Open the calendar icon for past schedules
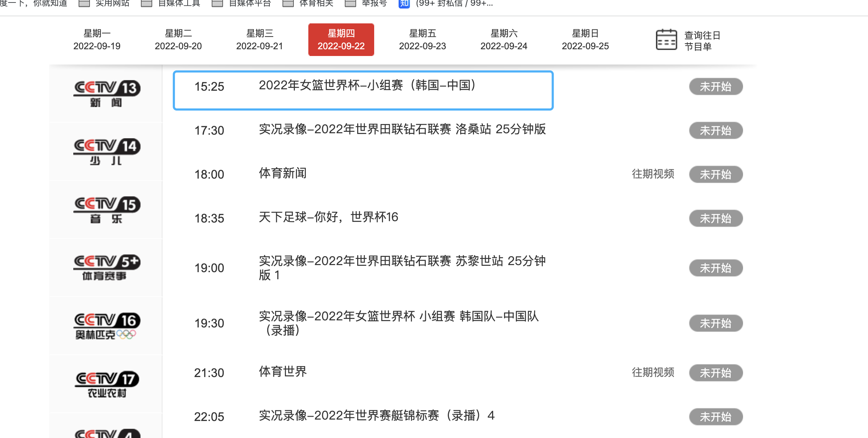This screenshot has width=868, height=438. [x=666, y=40]
